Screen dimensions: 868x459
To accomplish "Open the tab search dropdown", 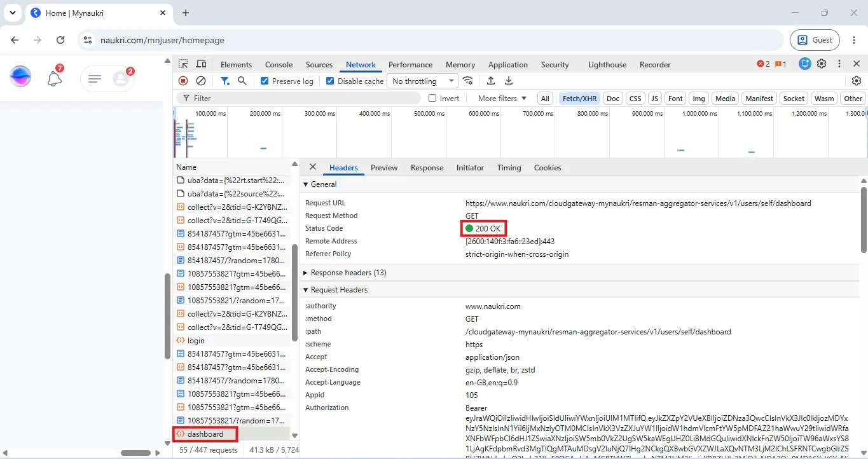I will [13, 13].
